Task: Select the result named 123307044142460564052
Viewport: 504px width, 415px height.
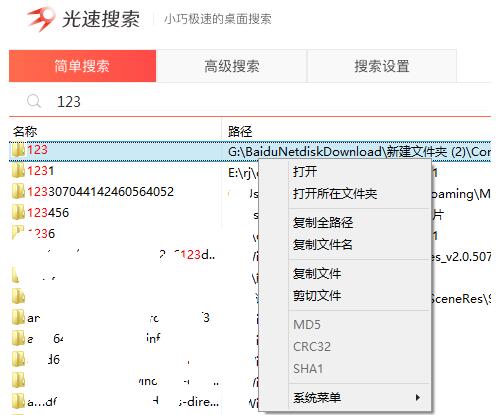Action: tap(100, 192)
